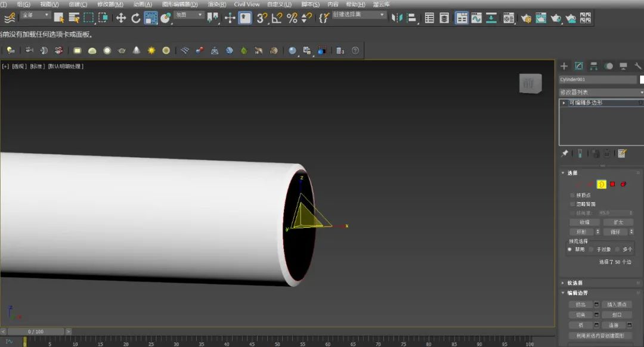
Task: Open the Civil View menu
Action: pos(247,4)
